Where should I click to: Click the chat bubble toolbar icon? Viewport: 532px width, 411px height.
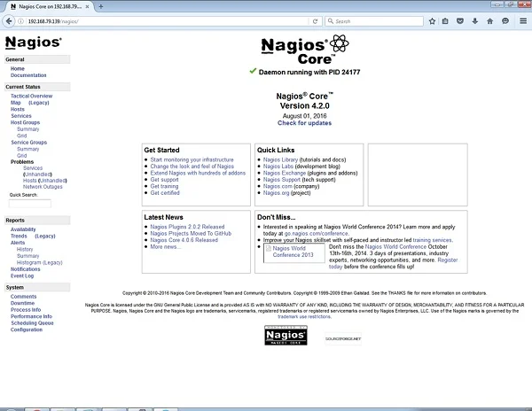pos(505,21)
